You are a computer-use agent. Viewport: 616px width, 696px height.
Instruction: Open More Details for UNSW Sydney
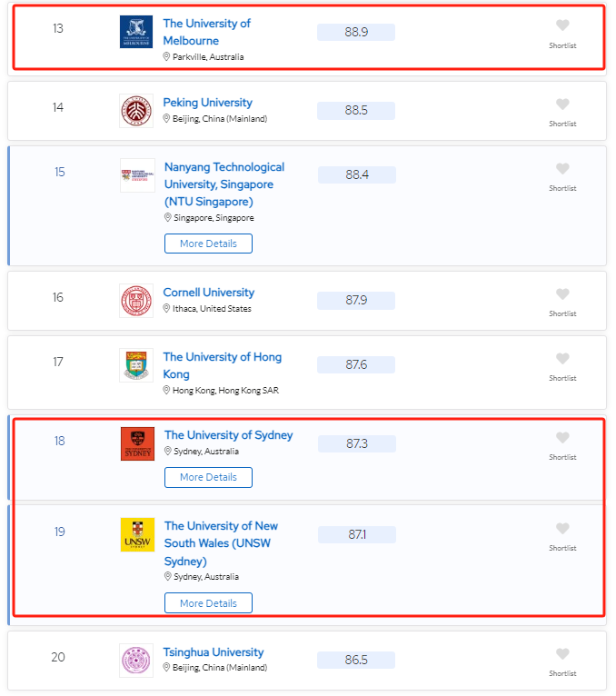click(208, 603)
